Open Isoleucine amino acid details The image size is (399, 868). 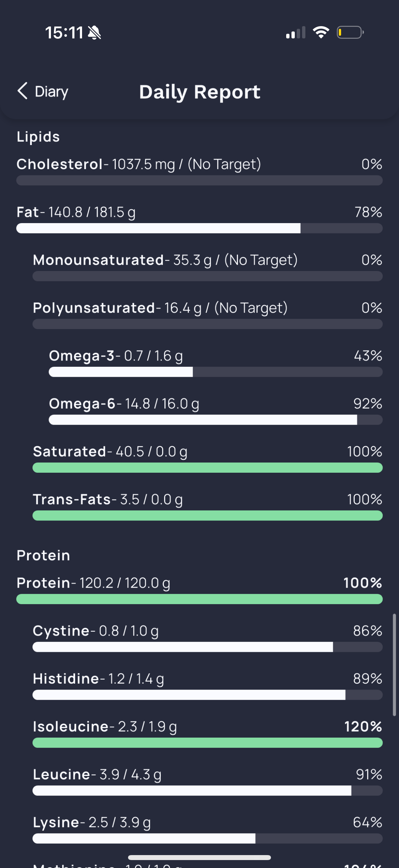(x=207, y=733)
